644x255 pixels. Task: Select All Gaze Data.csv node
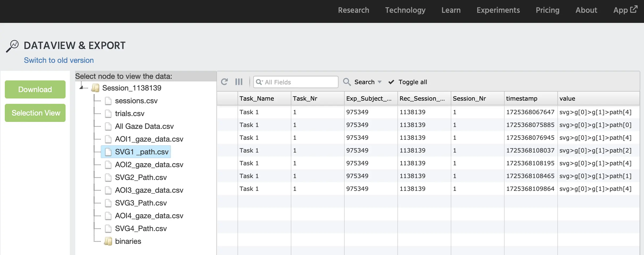[144, 126]
